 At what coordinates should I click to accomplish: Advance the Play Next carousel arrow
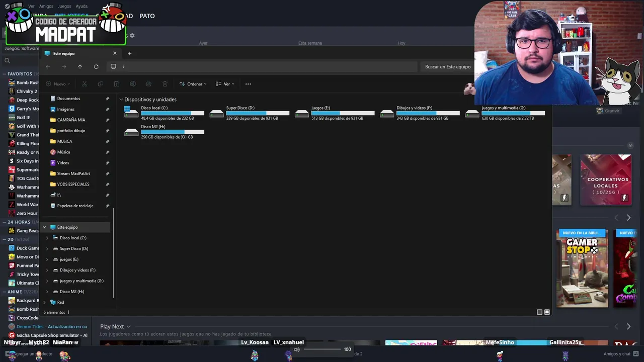point(628,327)
